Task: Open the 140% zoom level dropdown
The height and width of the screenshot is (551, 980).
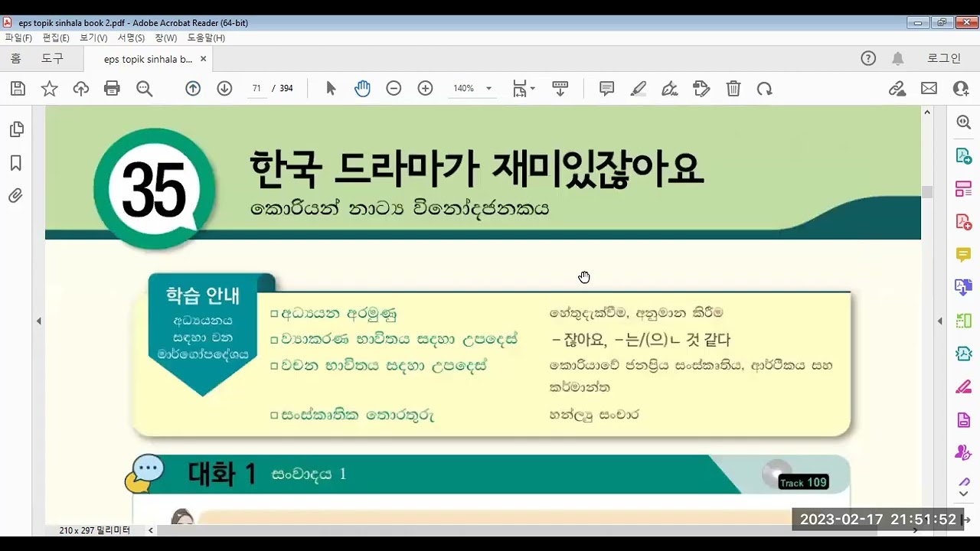Action: (472, 89)
